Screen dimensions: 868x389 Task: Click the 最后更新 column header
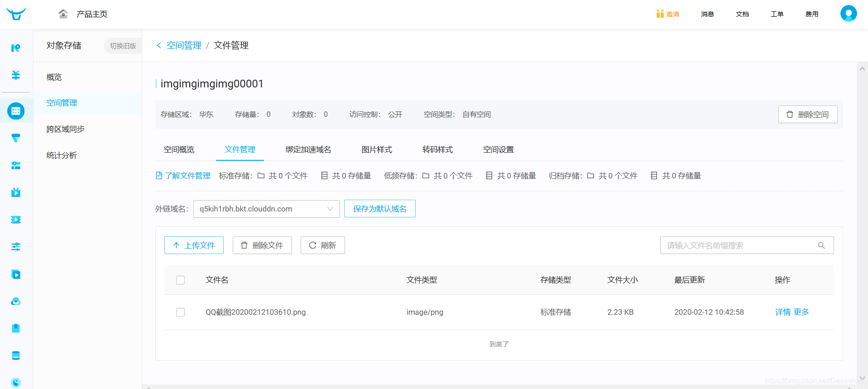pyautogui.click(x=690, y=280)
